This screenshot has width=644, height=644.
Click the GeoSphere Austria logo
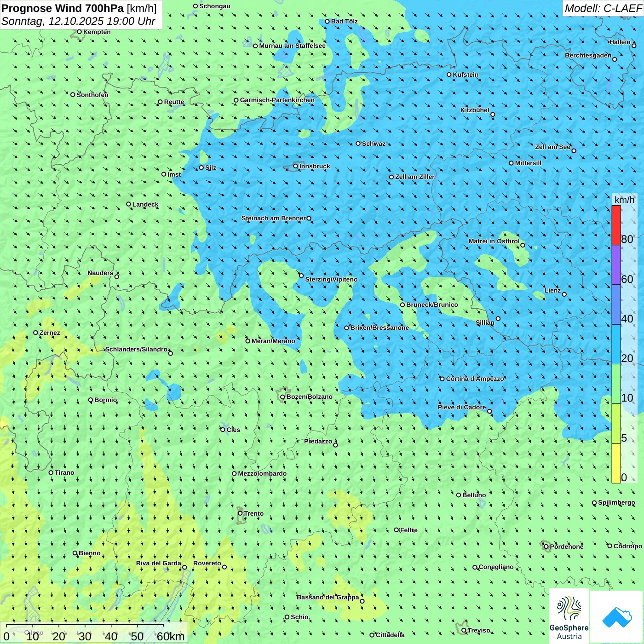[569, 616]
